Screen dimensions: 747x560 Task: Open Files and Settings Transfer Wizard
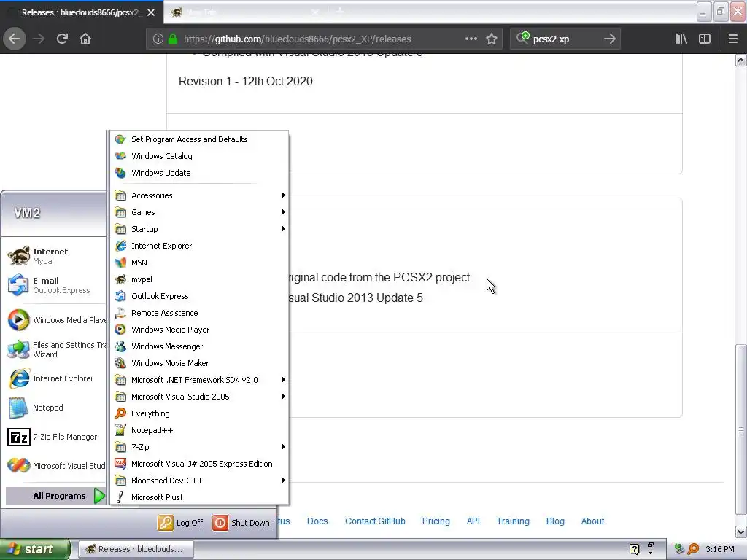click(56, 349)
